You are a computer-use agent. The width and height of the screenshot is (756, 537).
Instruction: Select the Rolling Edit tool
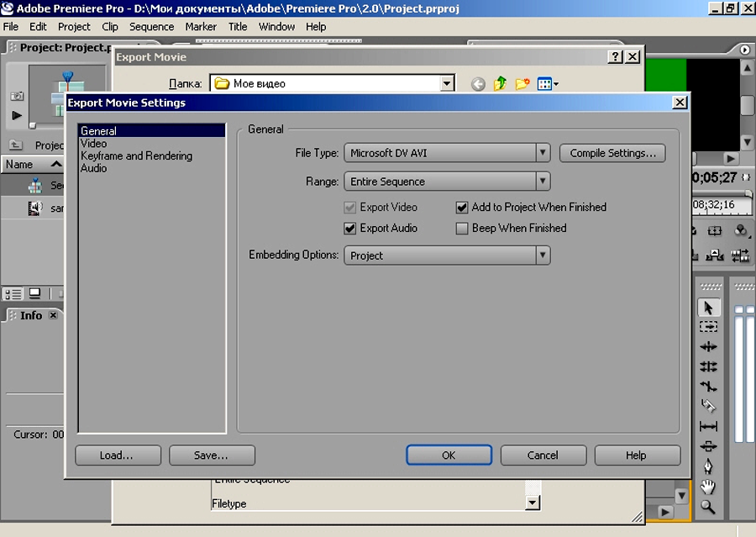pyautogui.click(x=708, y=366)
